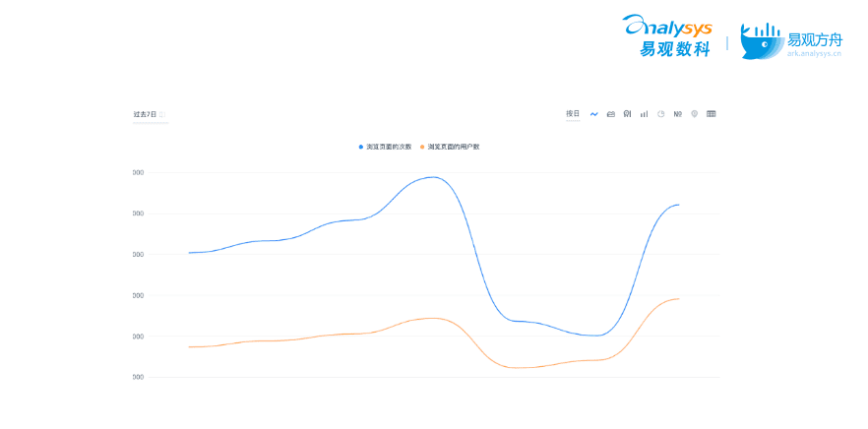This screenshot has height=429, width=868.
Task: Click the orange line's right endpoint
Action: (x=678, y=299)
